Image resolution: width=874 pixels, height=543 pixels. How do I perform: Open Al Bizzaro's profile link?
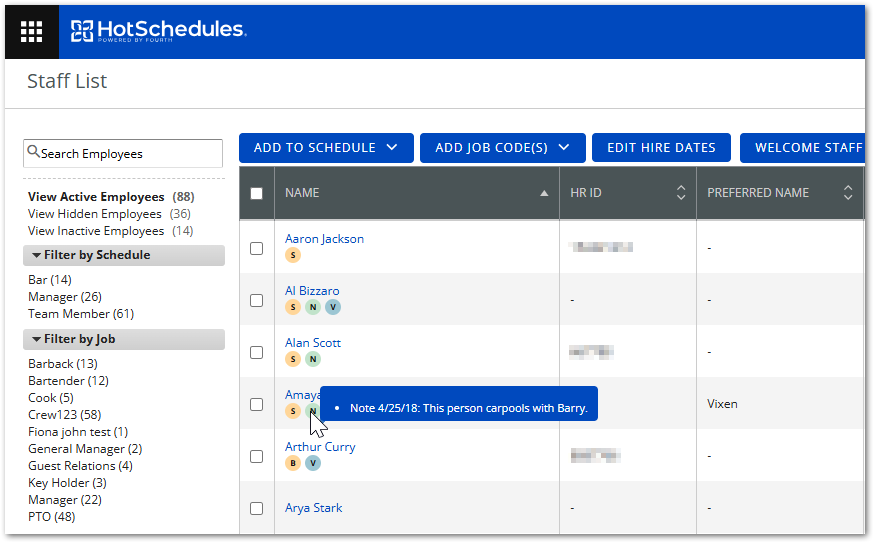point(312,291)
